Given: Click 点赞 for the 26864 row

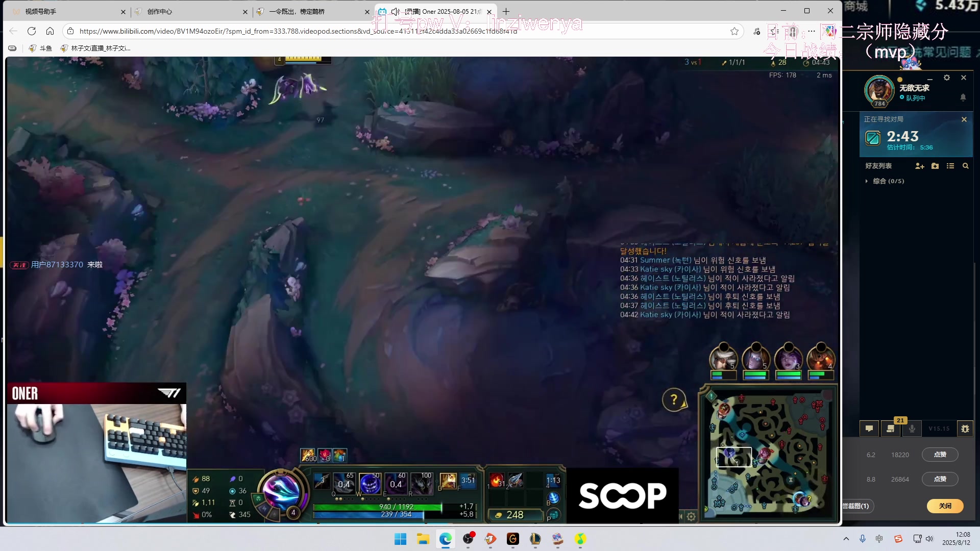Looking at the screenshot, I should tap(940, 479).
